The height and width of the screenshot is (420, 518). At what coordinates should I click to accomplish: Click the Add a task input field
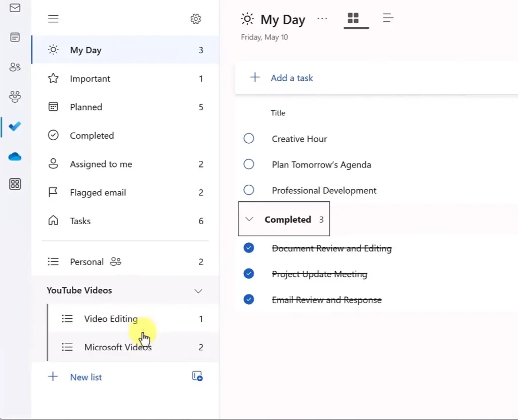[x=292, y=78]
